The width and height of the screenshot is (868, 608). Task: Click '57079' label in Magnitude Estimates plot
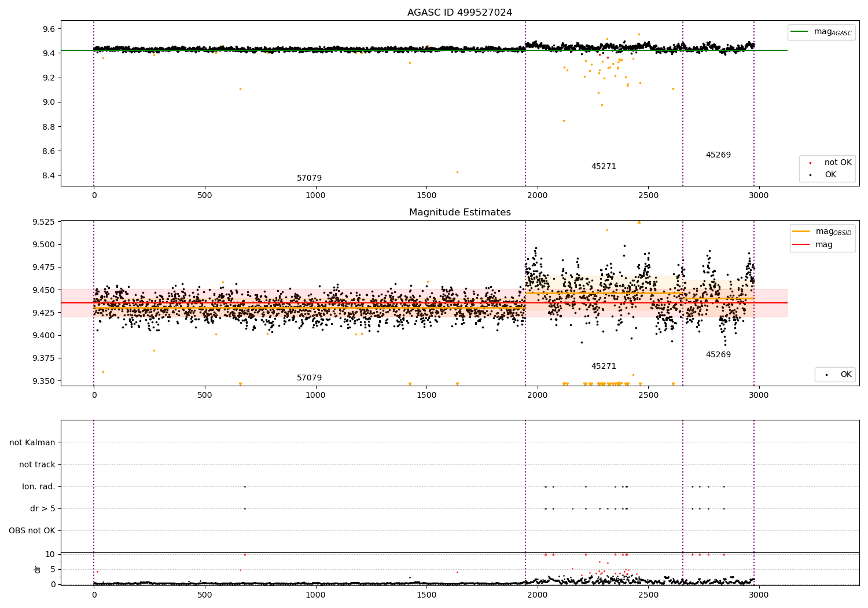pos(309,378)
